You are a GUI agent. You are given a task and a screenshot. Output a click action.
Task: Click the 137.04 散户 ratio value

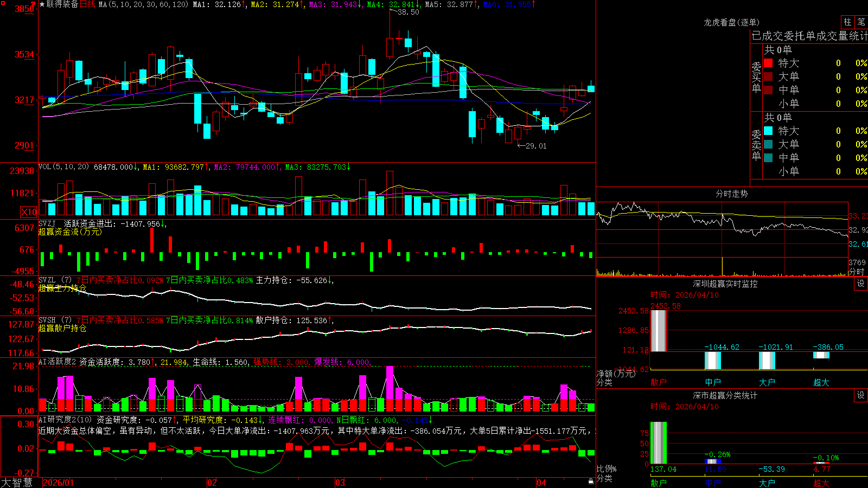pos(663,469)
